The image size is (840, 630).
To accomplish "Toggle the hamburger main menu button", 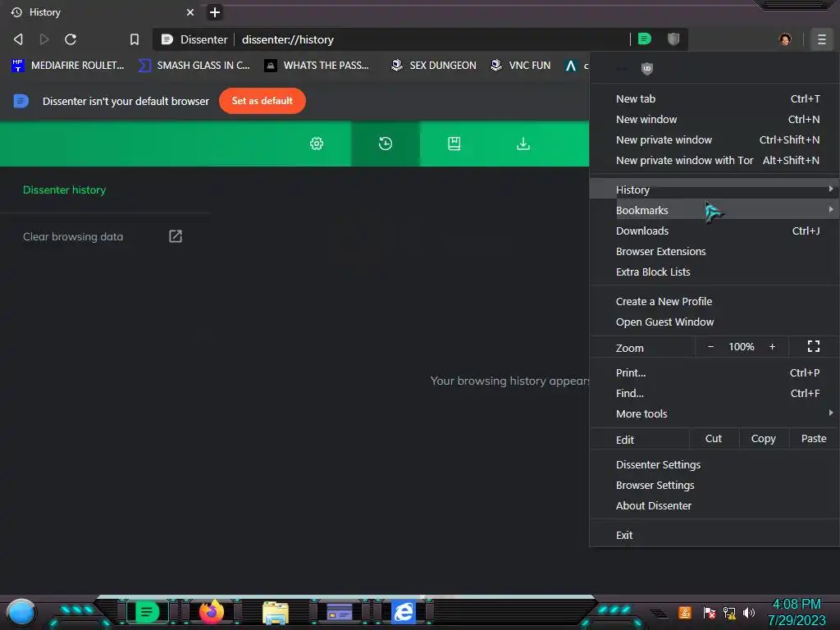I will tap(821, 39).
